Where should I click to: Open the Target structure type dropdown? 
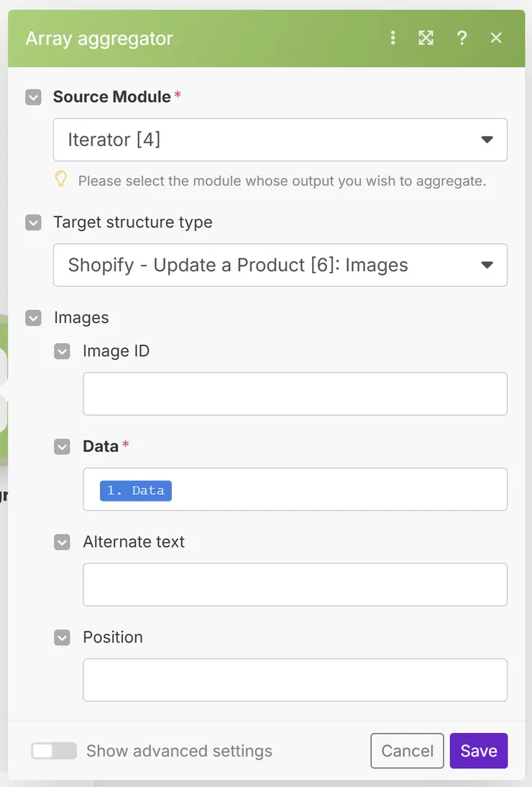[280, 265]
